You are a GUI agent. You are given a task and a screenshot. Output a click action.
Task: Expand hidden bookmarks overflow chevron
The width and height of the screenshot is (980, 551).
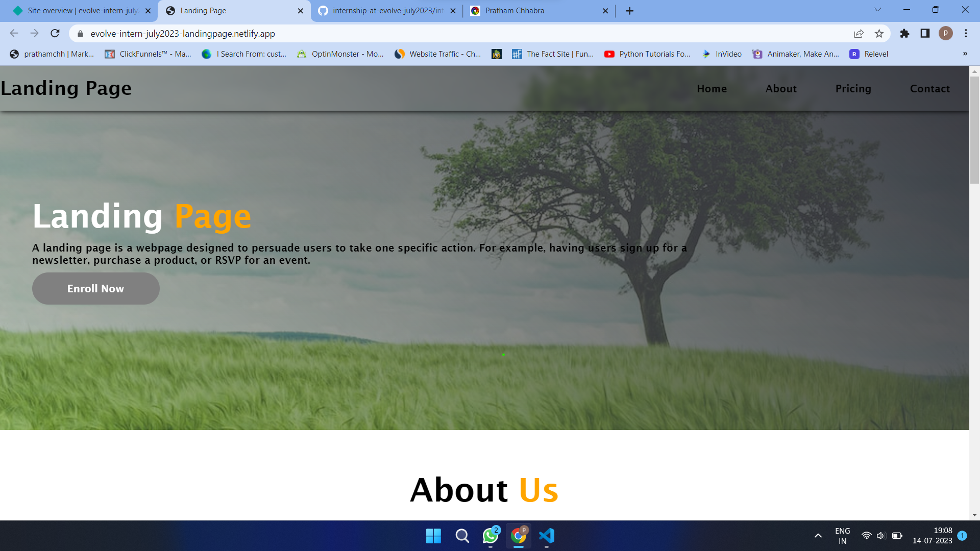click(x=965, y=54)
